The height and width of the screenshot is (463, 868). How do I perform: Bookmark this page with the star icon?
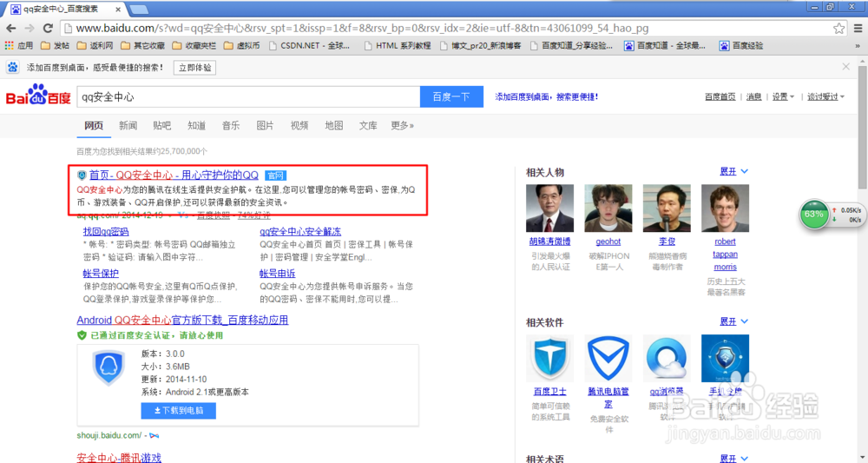pyautogui.click(x=839, y=29)
